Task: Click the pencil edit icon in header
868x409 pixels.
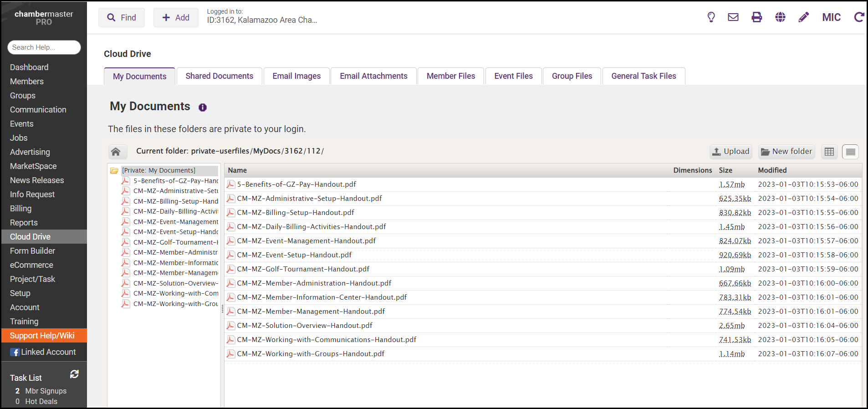Action: [804, 17]
